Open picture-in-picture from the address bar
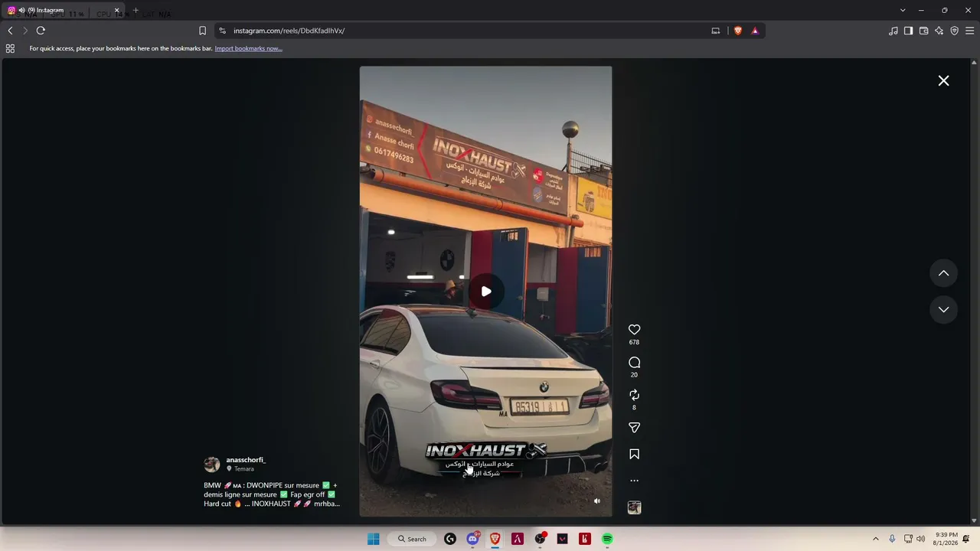The height and width of the screenshot is (551, 980). click(x=716, y=31)
